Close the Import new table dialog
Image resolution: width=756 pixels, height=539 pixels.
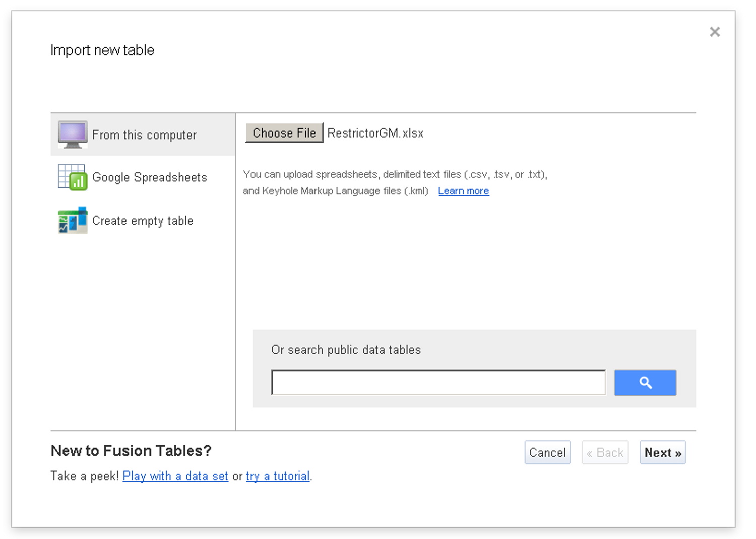(715, 32)
